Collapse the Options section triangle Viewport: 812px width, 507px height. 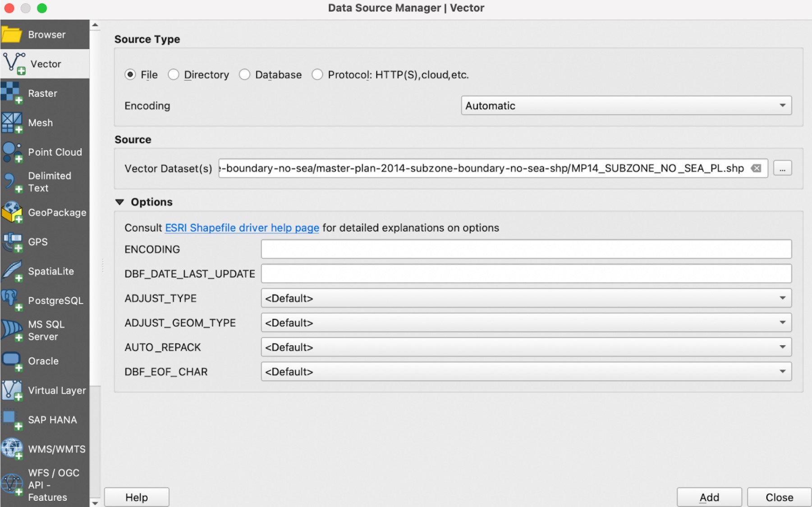120,202
